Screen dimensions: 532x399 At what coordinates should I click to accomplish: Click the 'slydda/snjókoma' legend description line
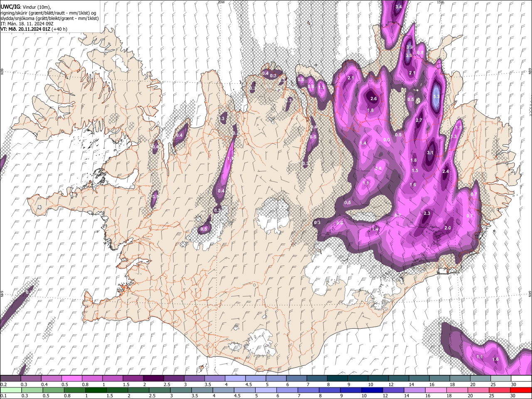pyautogui.click(x=49, y=19)
